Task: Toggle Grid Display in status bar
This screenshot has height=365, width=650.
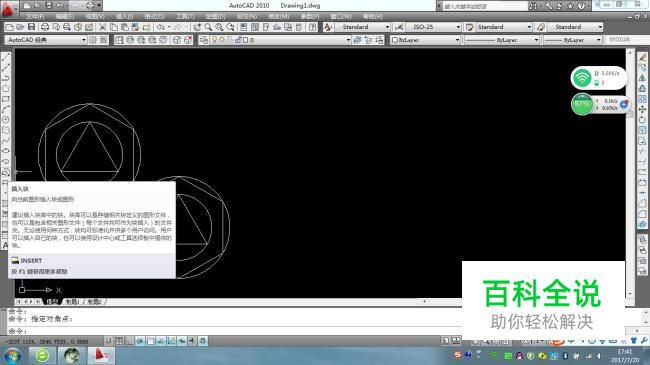Action: (119, 341)
